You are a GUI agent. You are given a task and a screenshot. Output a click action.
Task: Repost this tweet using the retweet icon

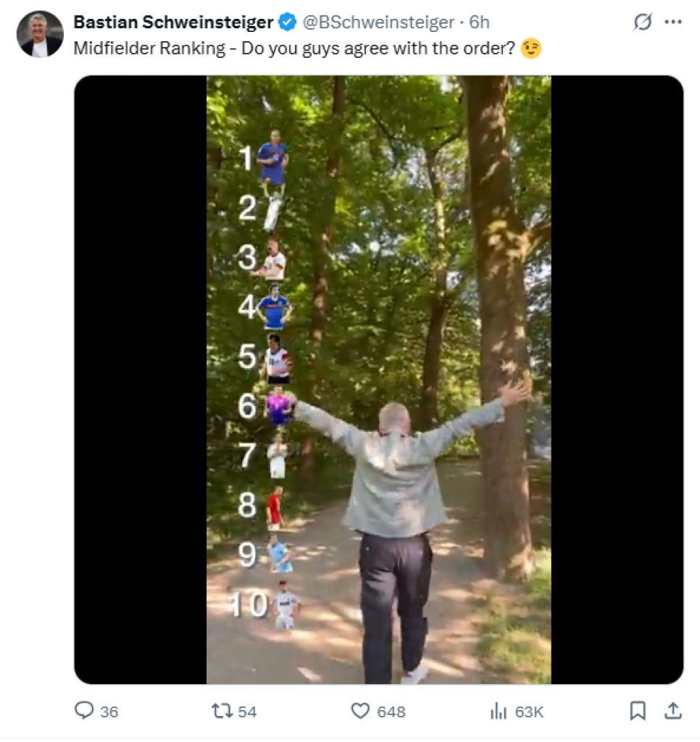coord(221,712)
